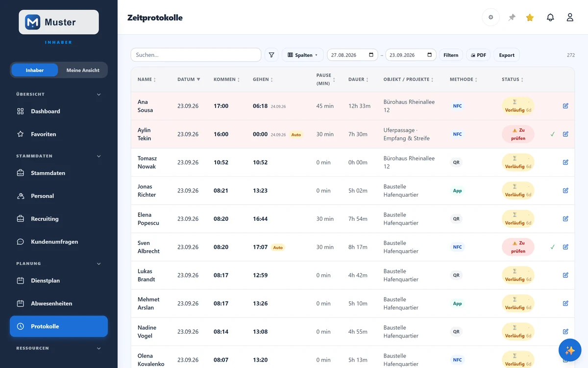Open Personal in the sidebar
Image resolution: width=588 pixels, height=368 pixels.
click(x=59, y=196)
